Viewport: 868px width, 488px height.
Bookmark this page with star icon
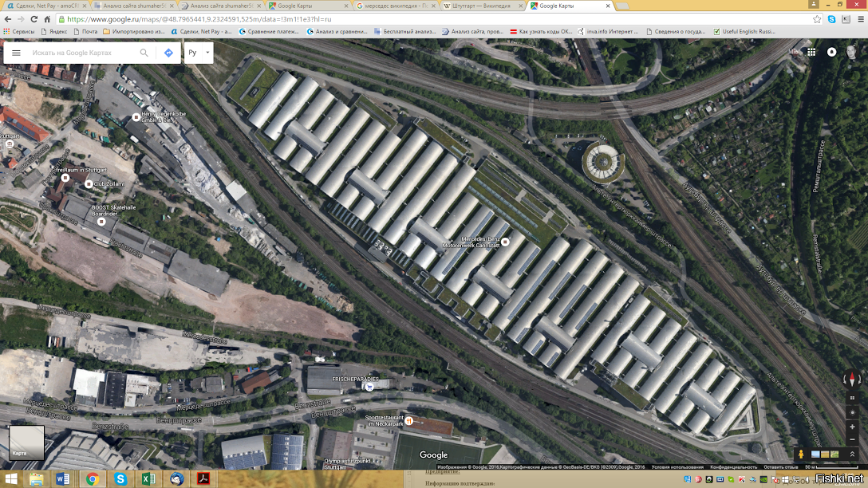[x=817, y=19]
